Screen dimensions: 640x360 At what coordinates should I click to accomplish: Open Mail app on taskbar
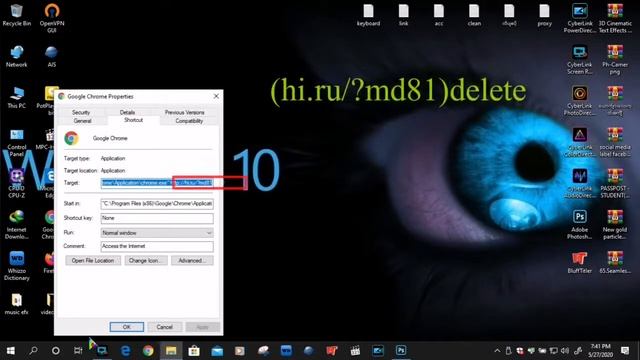pos(217,351)
